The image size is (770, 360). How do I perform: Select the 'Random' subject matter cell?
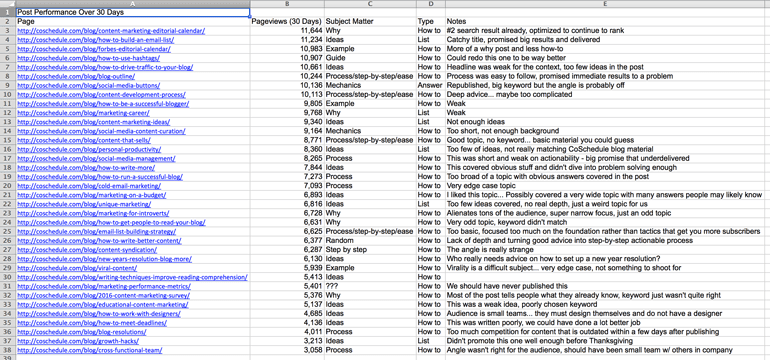(x=370, y=241)
